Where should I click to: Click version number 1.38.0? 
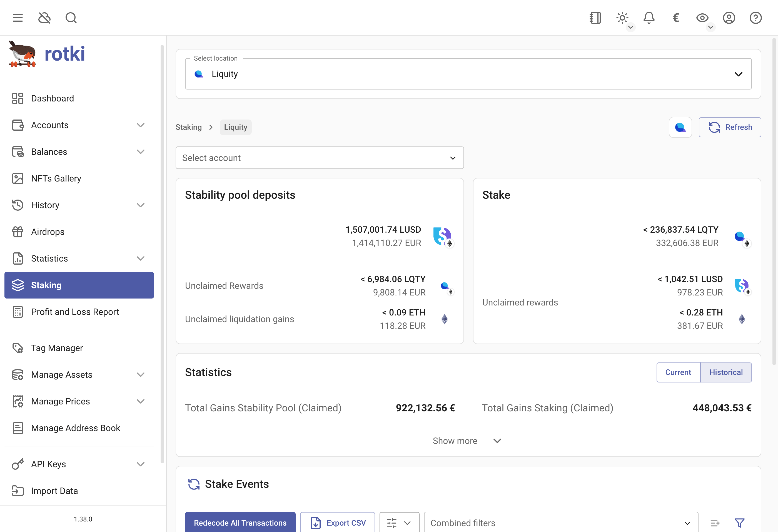(83, 519)
